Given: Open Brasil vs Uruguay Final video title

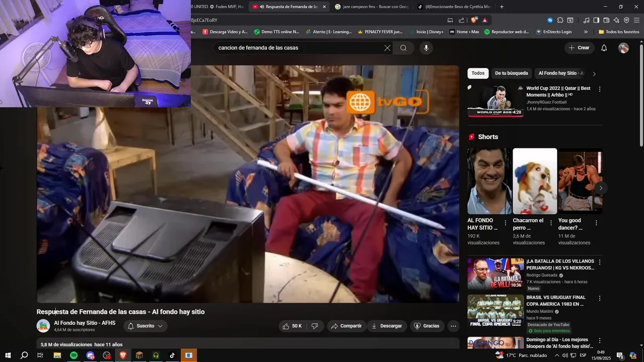Looking at the screenshot, I should click(x=556, y=301).
